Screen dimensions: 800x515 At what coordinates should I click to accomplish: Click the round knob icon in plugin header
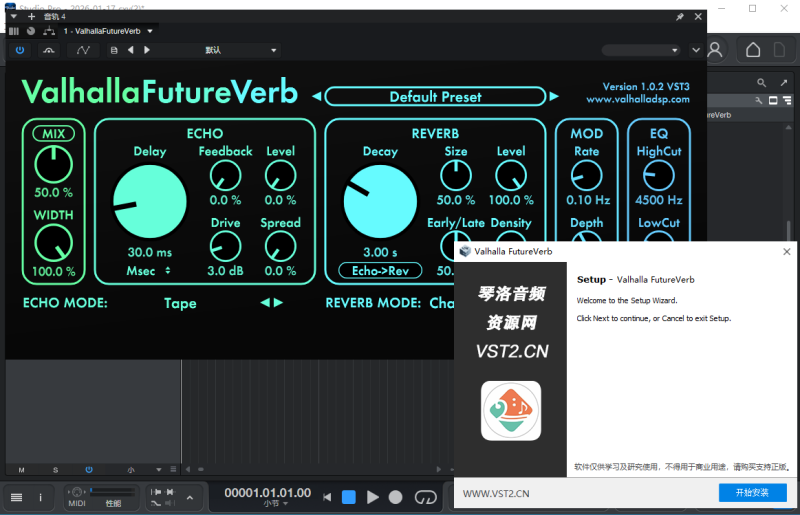tap(31, 31)
